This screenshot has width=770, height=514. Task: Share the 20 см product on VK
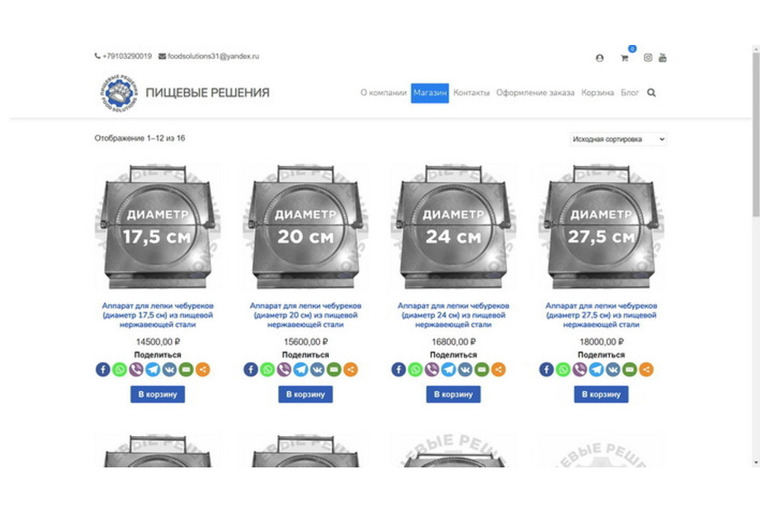tap(317, 369)
